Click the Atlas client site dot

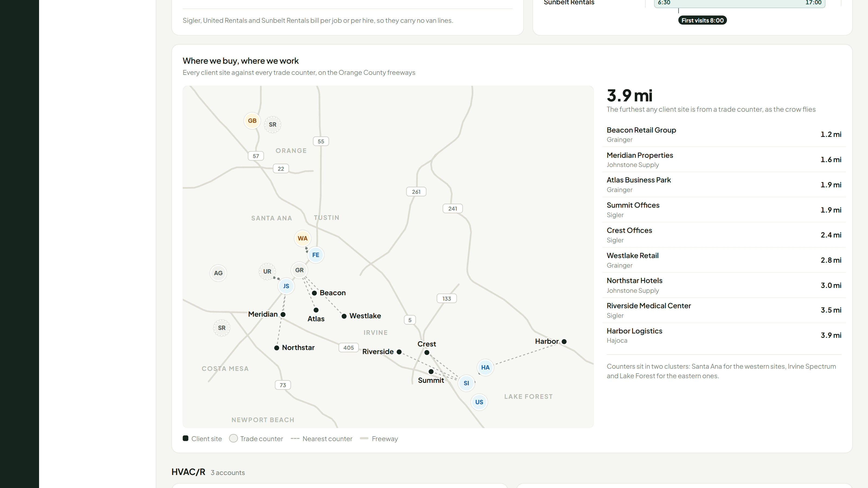click(316, 310)
